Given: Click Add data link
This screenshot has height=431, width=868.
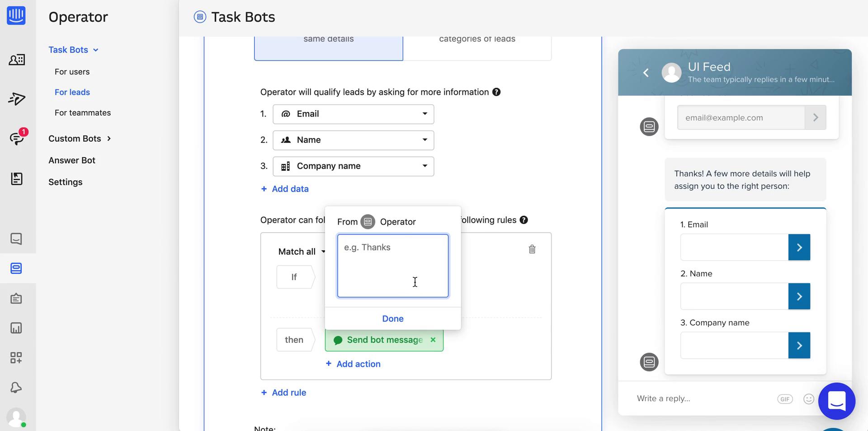Looking at the screenshot, I should (x=285, y=189).
